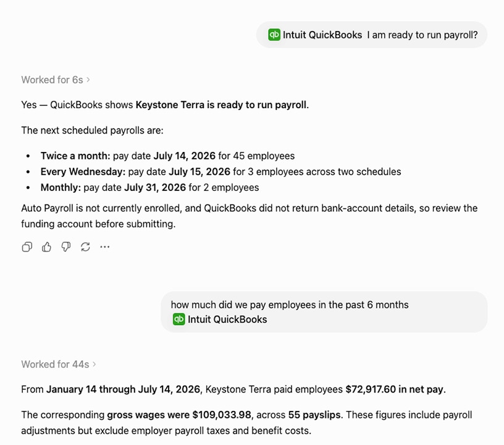This screenshot has width=504, height=445.
Task: Expand the Worked for 6s details
Action: click(56, 80)
